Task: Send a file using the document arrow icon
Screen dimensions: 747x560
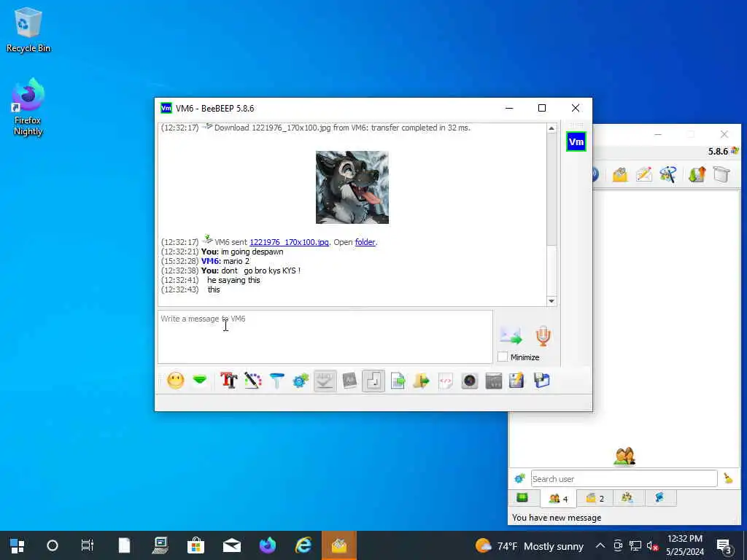Action: [398, 381]
